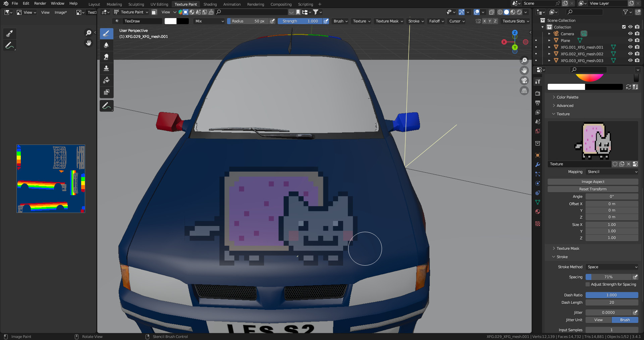Select the Sample color tool in image editor
The width and height of the screenshot is (644, 340).
[9, 34]
